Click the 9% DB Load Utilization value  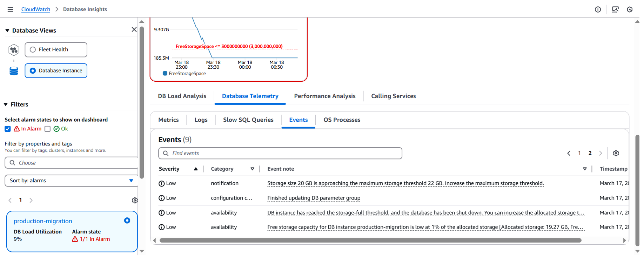[x=18, y=239]
